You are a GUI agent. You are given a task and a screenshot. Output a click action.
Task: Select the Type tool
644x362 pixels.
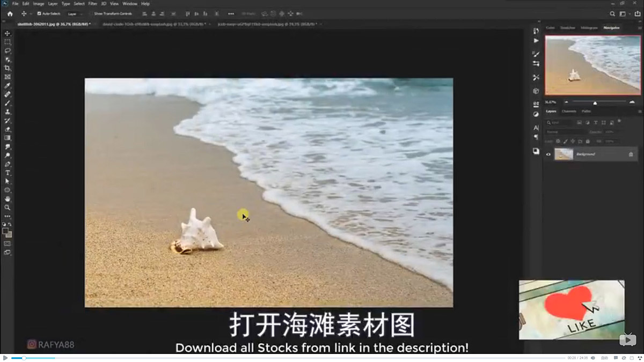click(7, 173)
